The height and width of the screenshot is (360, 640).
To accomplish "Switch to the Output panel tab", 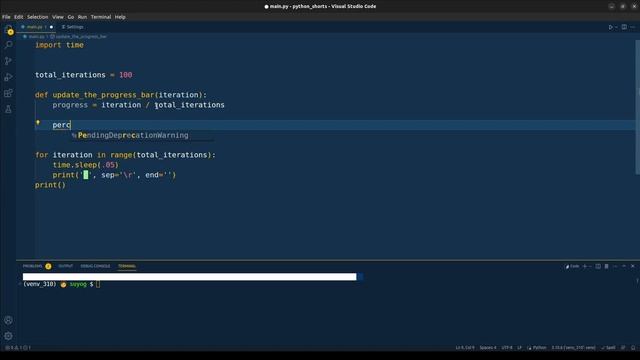I will point(65,266).
